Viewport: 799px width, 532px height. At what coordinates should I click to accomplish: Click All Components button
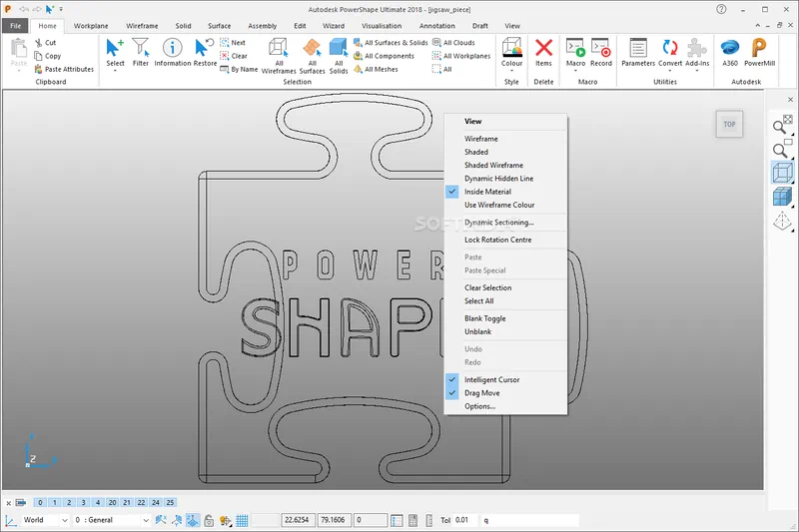pyautogui.click(x=384, y=56)
